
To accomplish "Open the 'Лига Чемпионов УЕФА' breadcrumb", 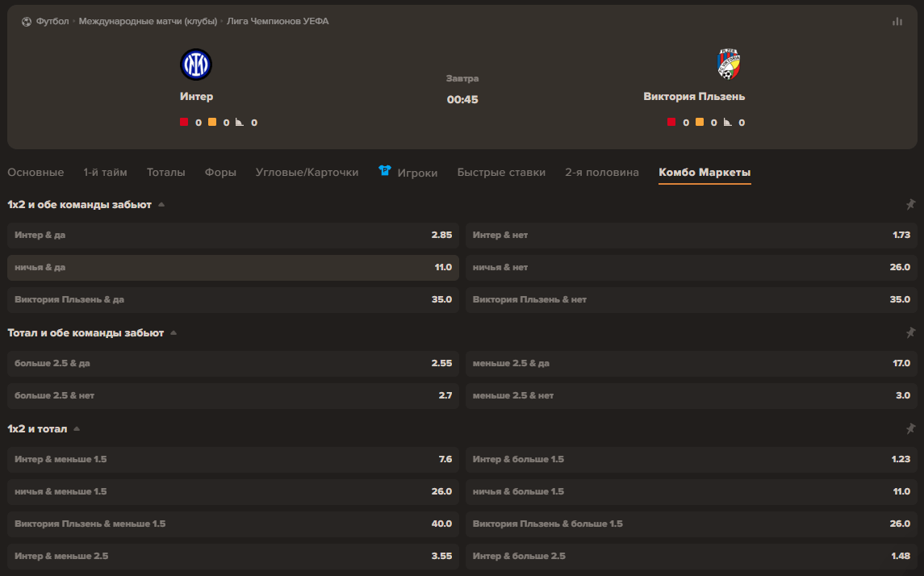I will tap(278, 21).
